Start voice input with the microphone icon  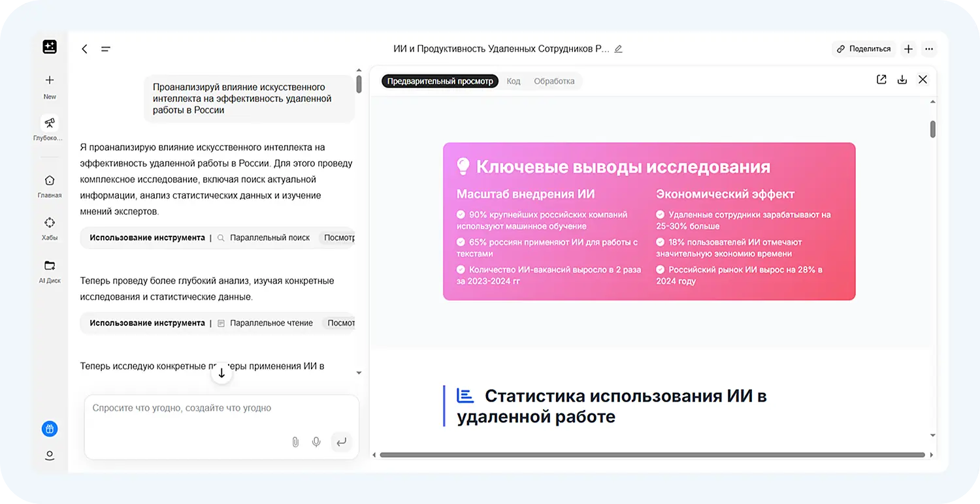316,441
